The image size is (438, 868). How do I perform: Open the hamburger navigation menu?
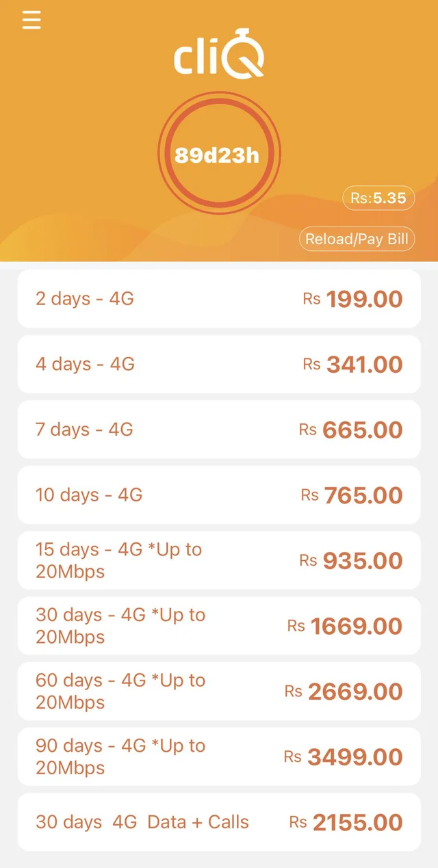[x=31, y=20]
